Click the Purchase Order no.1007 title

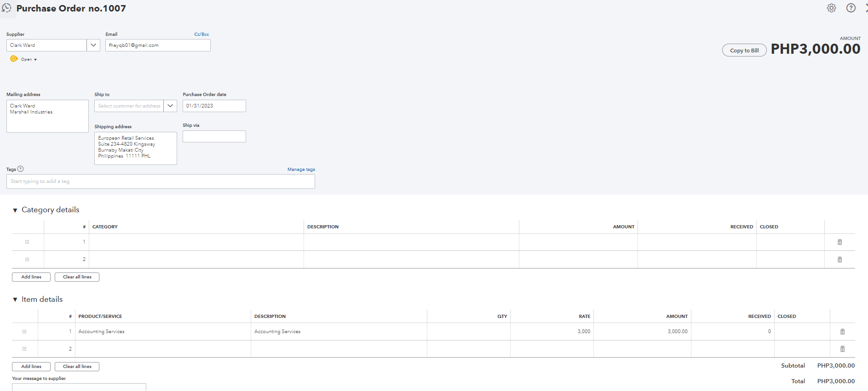point(71,8)
